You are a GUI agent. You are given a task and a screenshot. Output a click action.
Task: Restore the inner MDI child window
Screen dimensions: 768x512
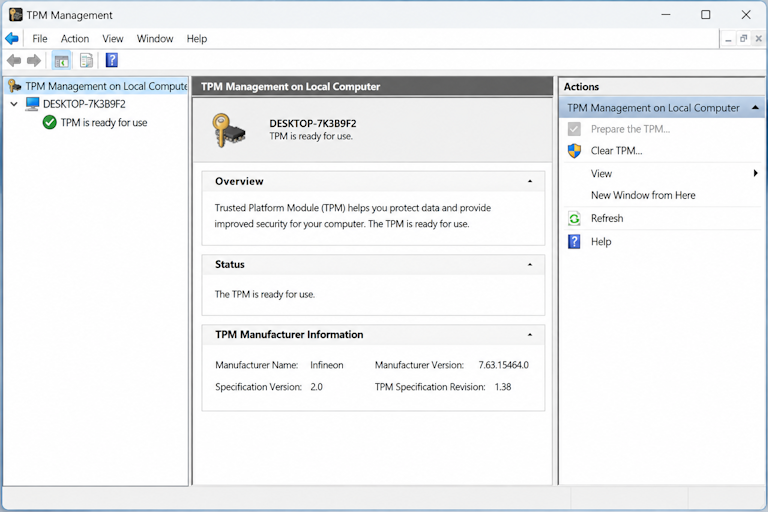744,39
